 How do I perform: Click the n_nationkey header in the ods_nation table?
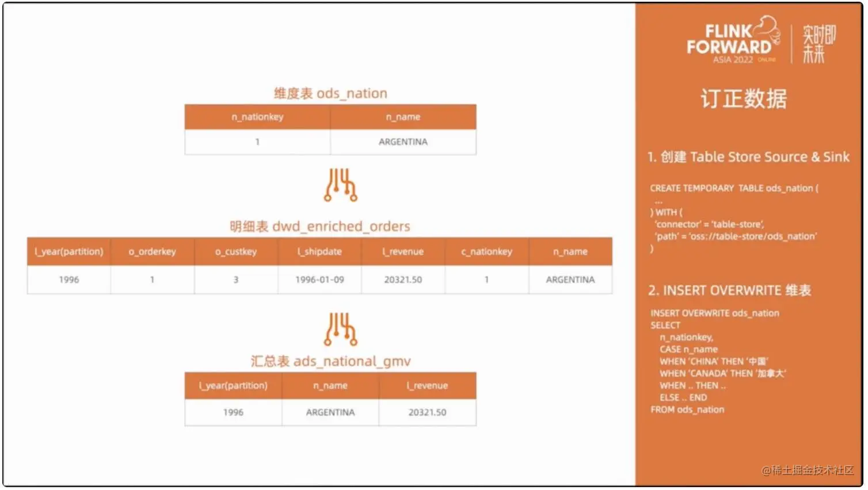[x=257, y=117]
